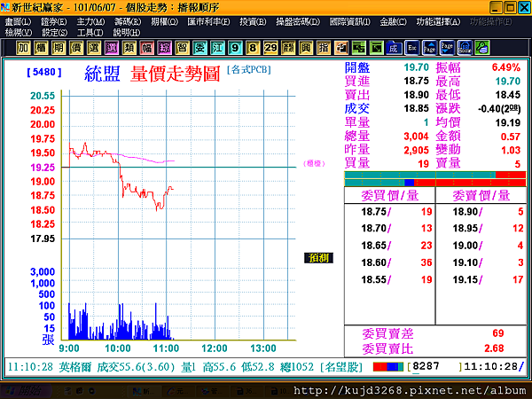The width and height of the screenshot is (532, 399).
Task: Open the 畫面(L) menu
Action: [x=18, y=21]
